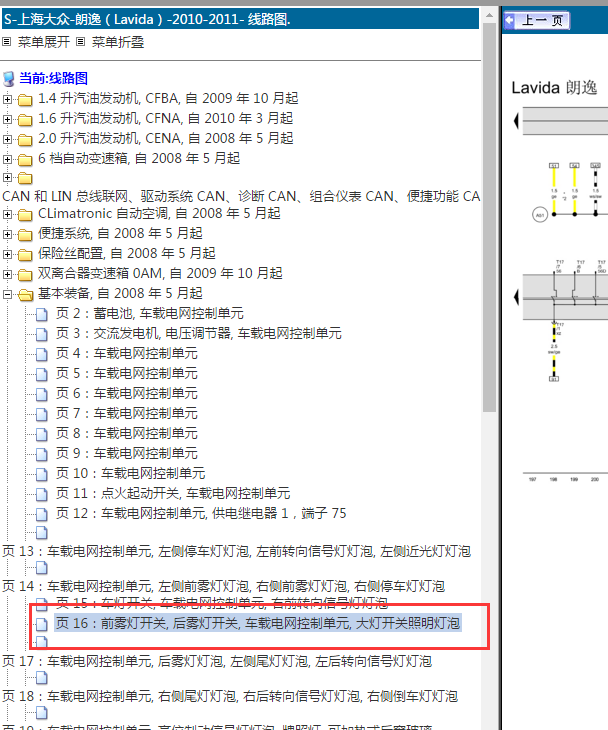Screen dimensions: 608x730
Task: Expand the 2.0 升汽油发动机 CENA folder
Action: click(x=7, y=139)
